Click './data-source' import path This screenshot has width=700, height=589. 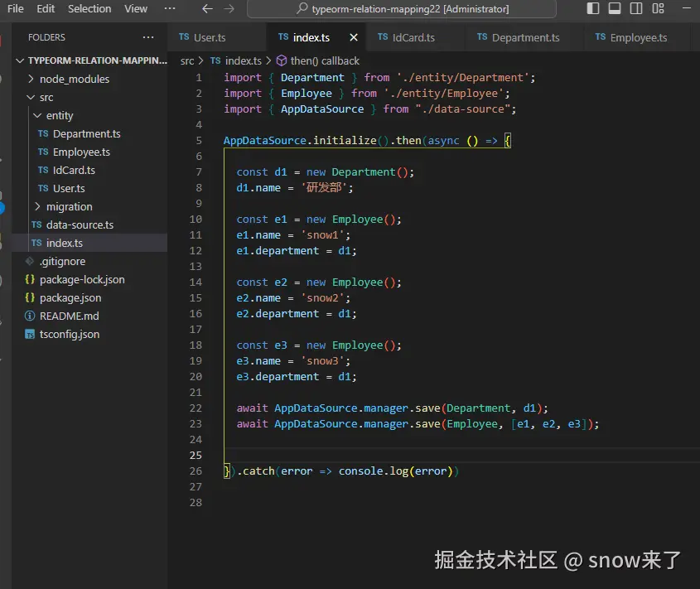(x=462, y=109)
